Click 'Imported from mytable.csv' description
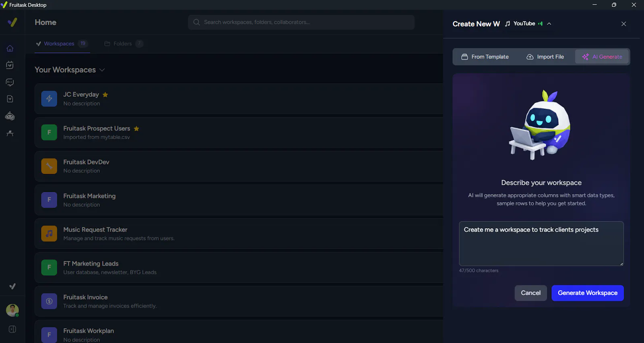 pyautogui.click(x=97, y=137)
